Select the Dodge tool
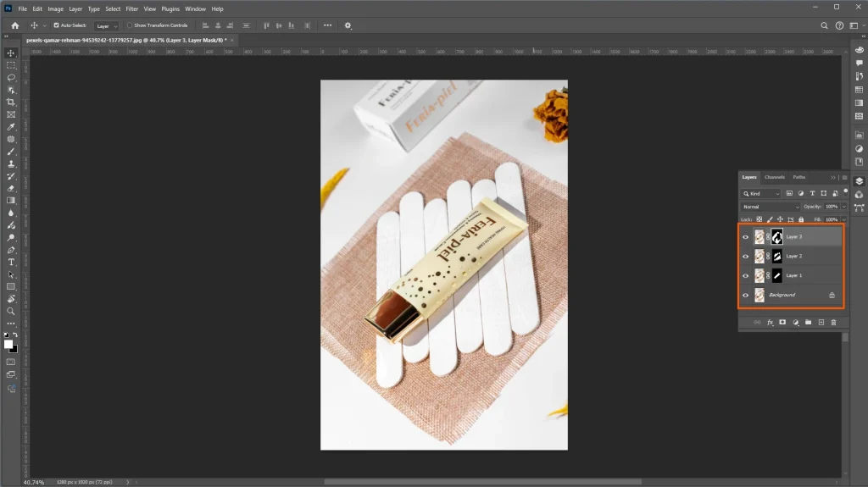Viewport: 868px width, 487px height. pos(11,237)
